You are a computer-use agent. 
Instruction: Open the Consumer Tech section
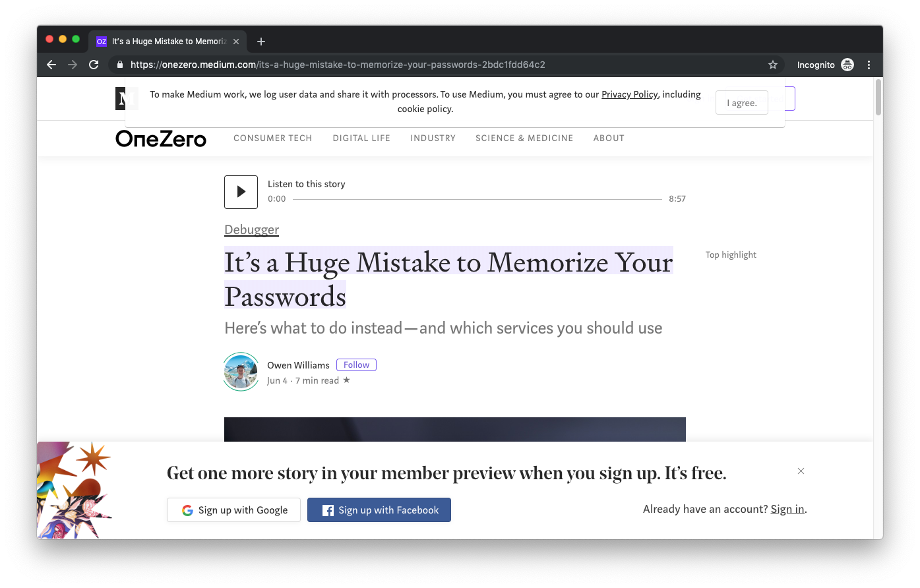coord(272,138)
